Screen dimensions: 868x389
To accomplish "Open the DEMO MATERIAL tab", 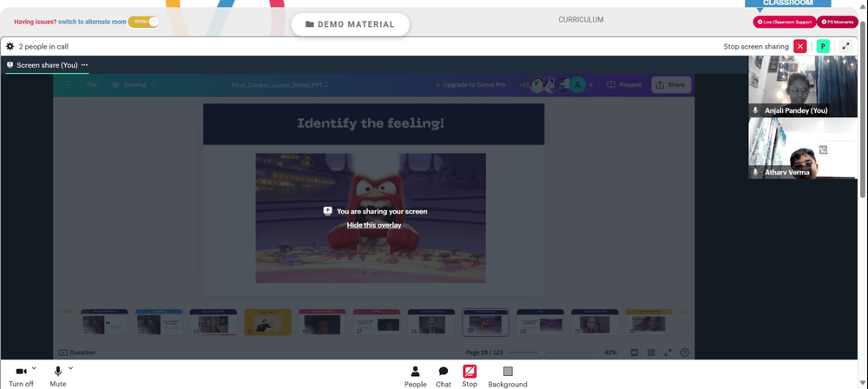I will coord(351,24).
